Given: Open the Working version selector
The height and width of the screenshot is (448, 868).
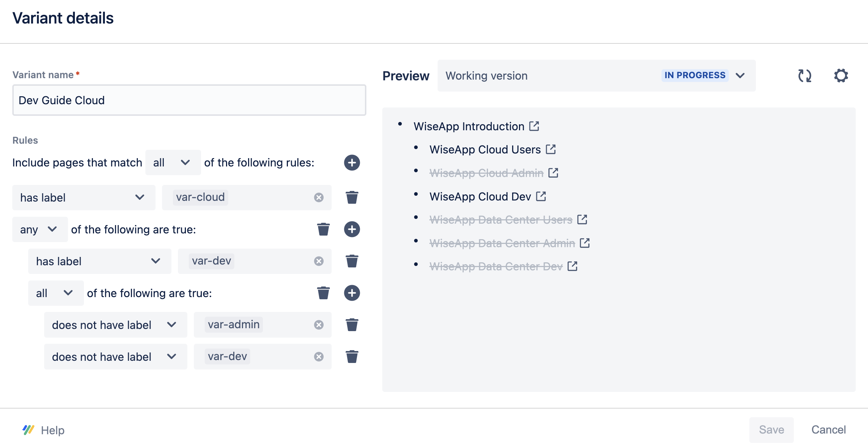Looking at the screenshot, I should [x=596, y=76].
